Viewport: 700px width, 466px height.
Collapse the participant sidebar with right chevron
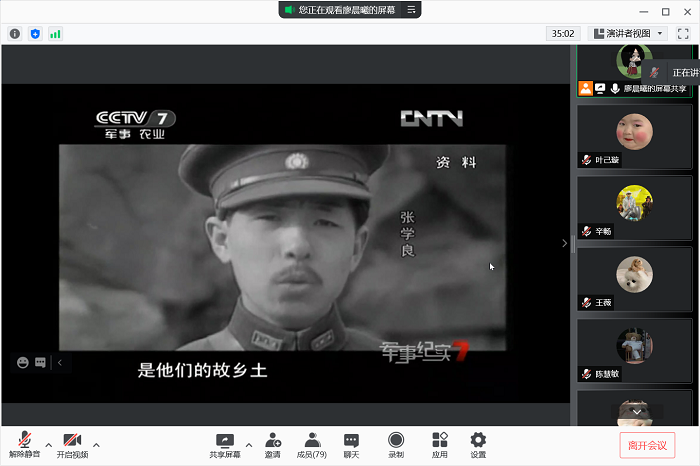[564, 243]
